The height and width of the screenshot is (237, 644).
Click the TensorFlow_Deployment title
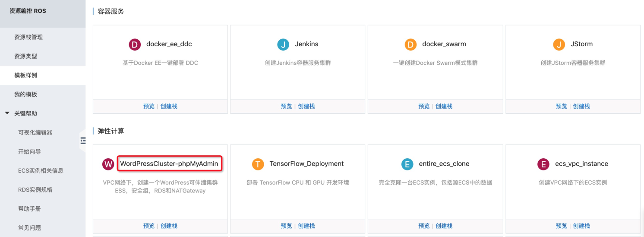click(307, 164)
